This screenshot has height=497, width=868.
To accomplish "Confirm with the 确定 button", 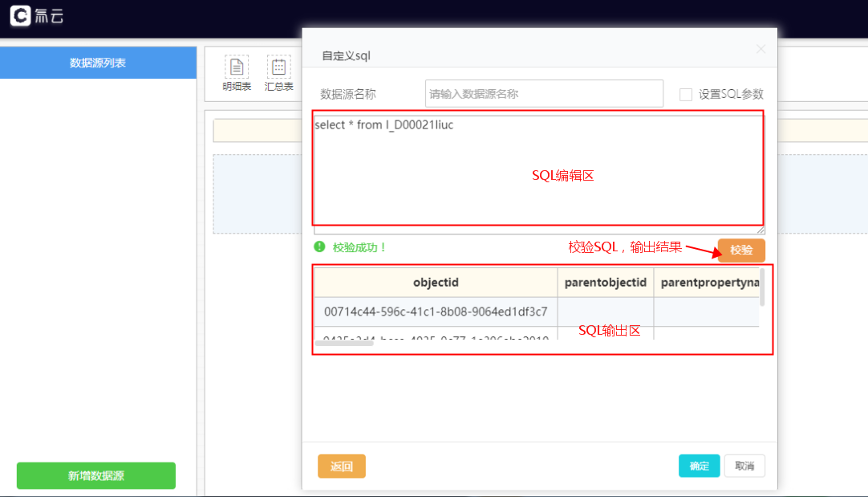I will tap(699, 466).
